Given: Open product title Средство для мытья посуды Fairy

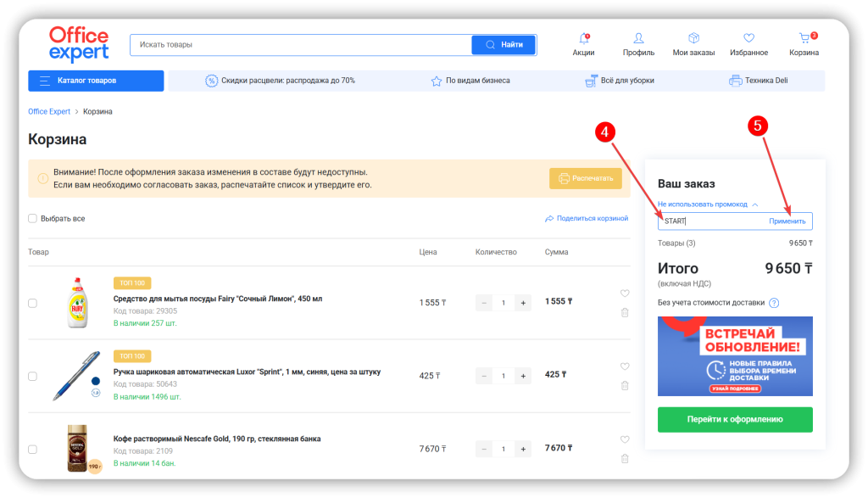Looking at the screenshot, I should click(x=218, y=299).
